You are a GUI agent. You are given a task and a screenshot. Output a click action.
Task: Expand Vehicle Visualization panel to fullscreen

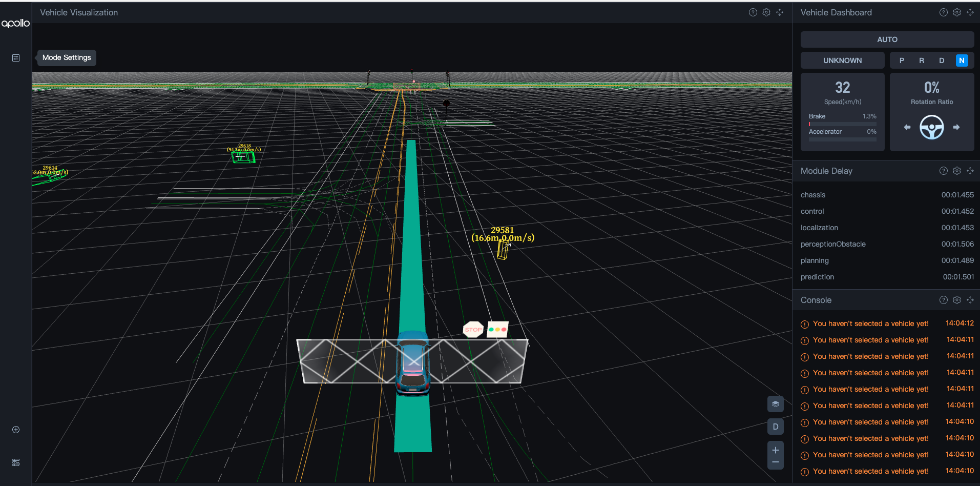pos(780,12)
